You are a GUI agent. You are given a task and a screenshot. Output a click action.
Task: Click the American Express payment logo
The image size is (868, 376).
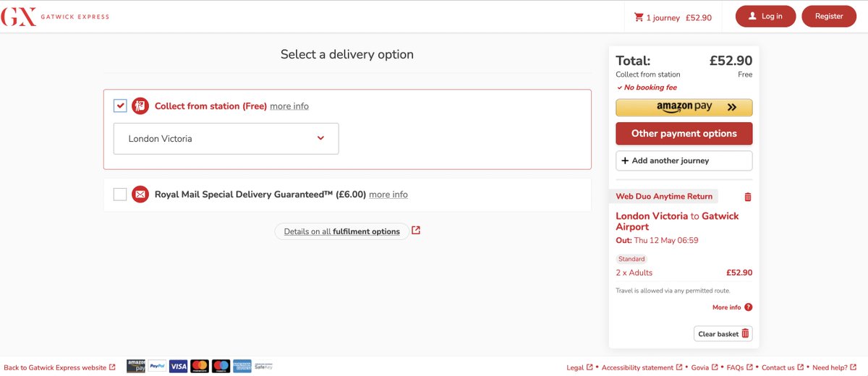[242, 366]
